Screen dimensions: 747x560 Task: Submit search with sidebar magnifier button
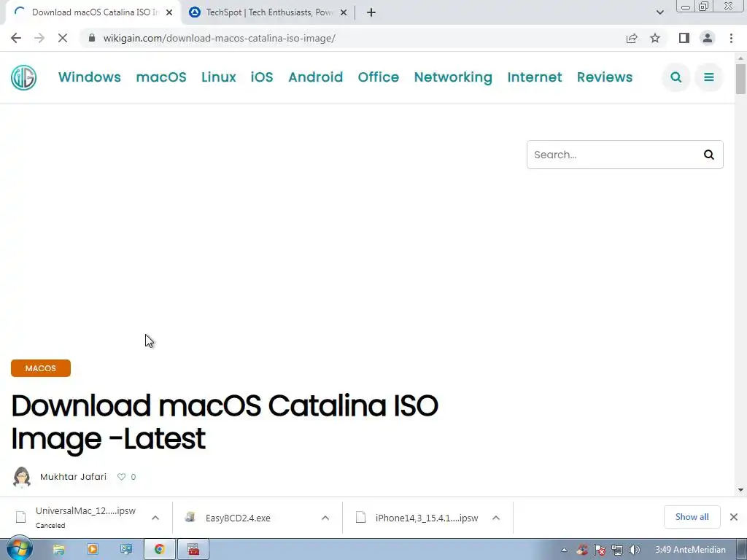[709, 155]
